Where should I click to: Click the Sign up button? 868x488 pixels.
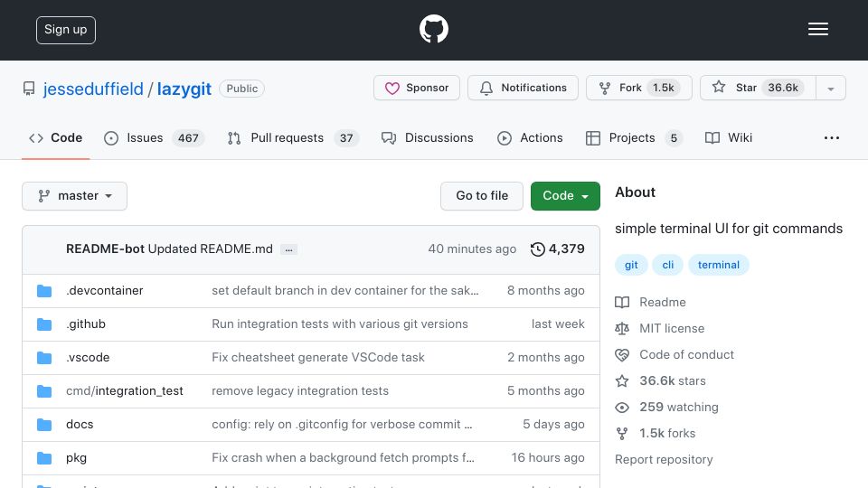[x=66, y=30]
